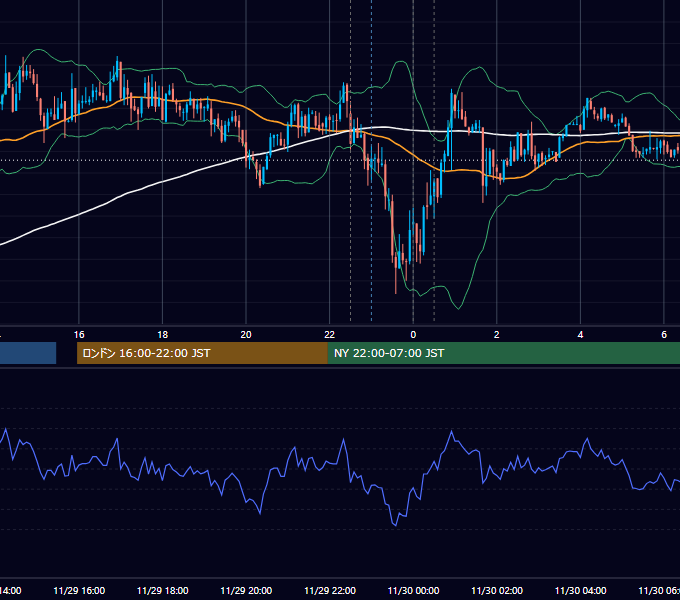Click the 6 hour label on chart axis

point(664,335)
